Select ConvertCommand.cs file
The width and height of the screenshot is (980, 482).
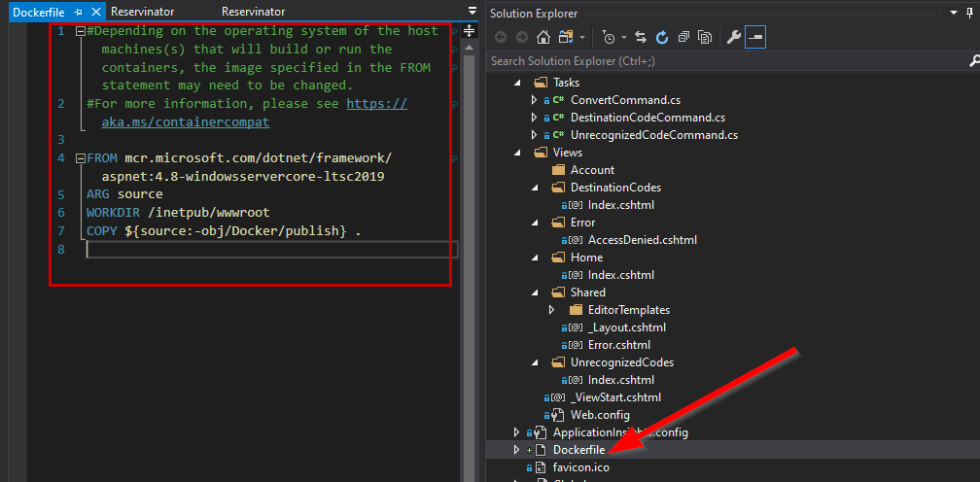tap(626, 100)
